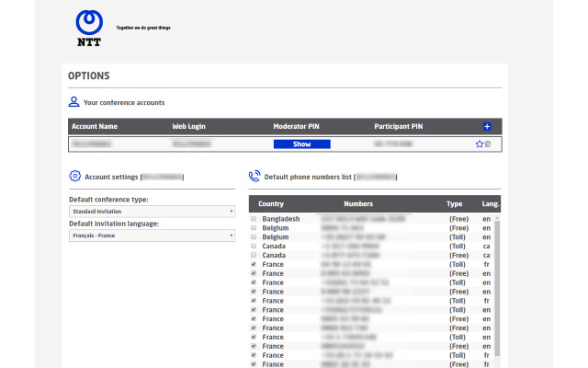Open the Default conference type dropdown
The height and width of the screenshot is (368, 588).
(x=152, y=212)
